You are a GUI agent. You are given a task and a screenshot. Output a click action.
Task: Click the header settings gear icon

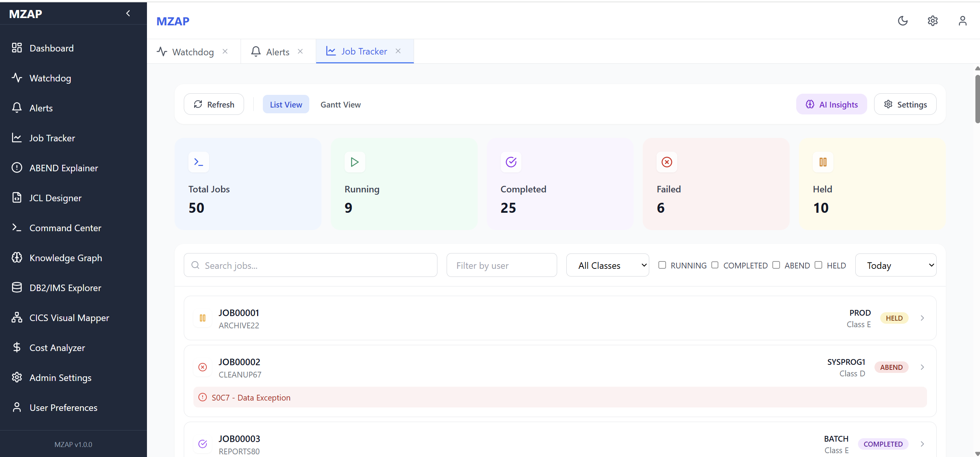[x=932, y=21]
